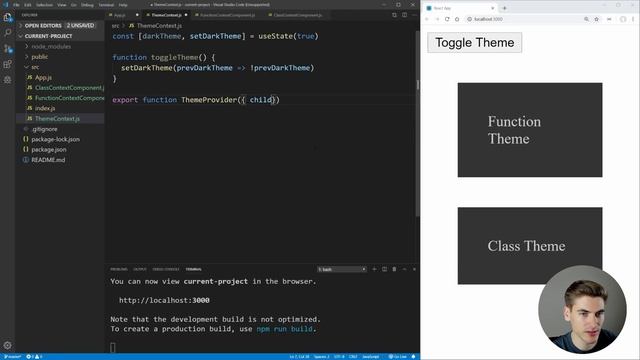Collapse the src folder

[x=60, y=67]
